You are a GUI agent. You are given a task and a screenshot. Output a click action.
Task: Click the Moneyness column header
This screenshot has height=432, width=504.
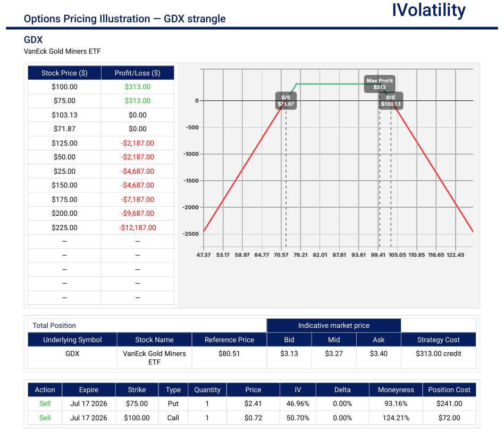coord(396,389)
